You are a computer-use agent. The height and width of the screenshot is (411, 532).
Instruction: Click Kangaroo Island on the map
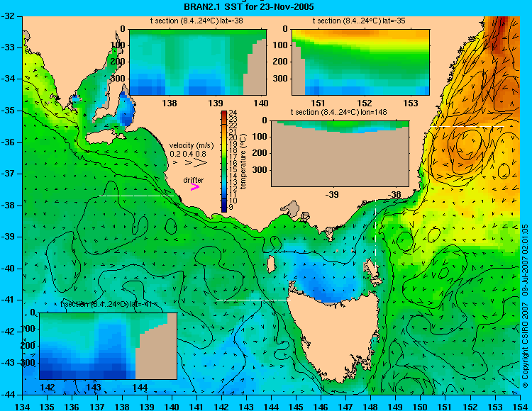101,137
